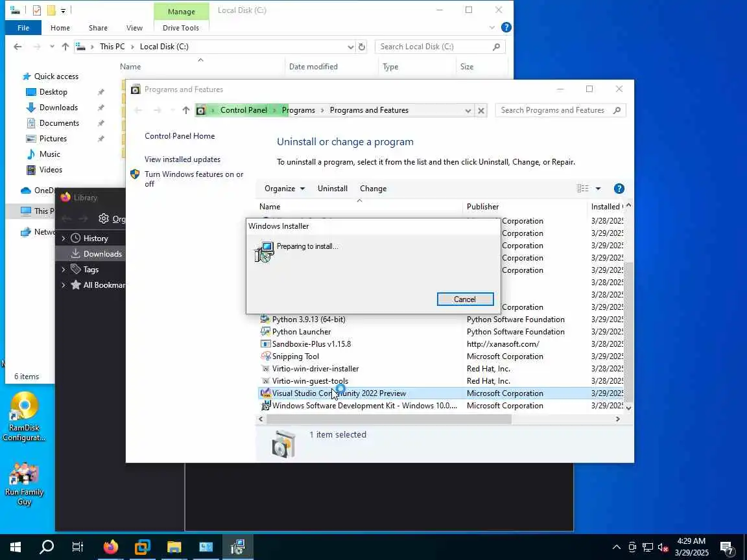Open the Organize dropdown menu

pyautogui.click(x=285, y=189)
